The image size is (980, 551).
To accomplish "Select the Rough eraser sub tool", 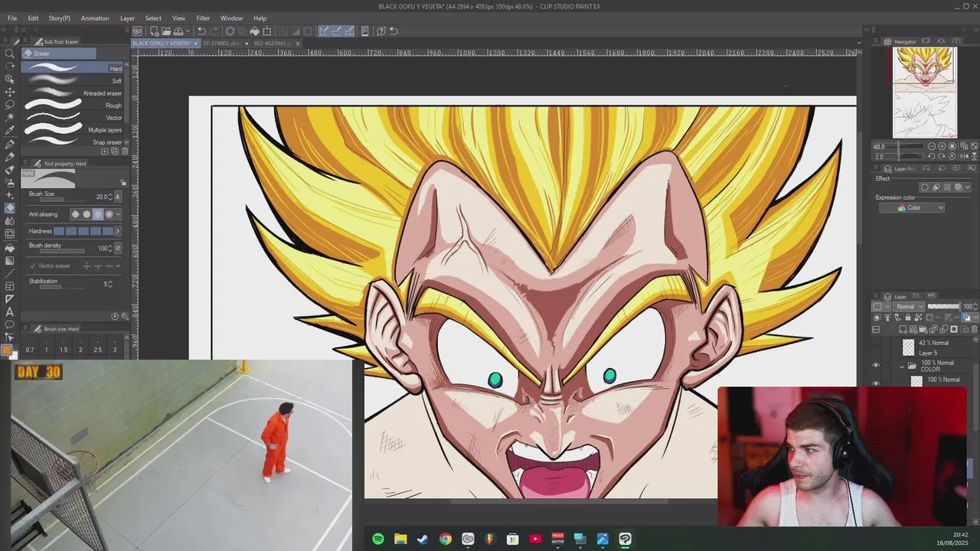I will [73, 105].
